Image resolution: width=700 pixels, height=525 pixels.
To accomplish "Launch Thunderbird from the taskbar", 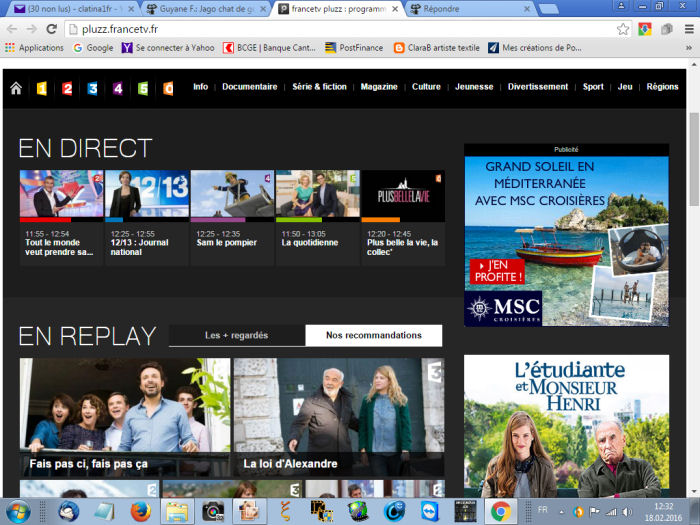I will [x=68, y=512].
